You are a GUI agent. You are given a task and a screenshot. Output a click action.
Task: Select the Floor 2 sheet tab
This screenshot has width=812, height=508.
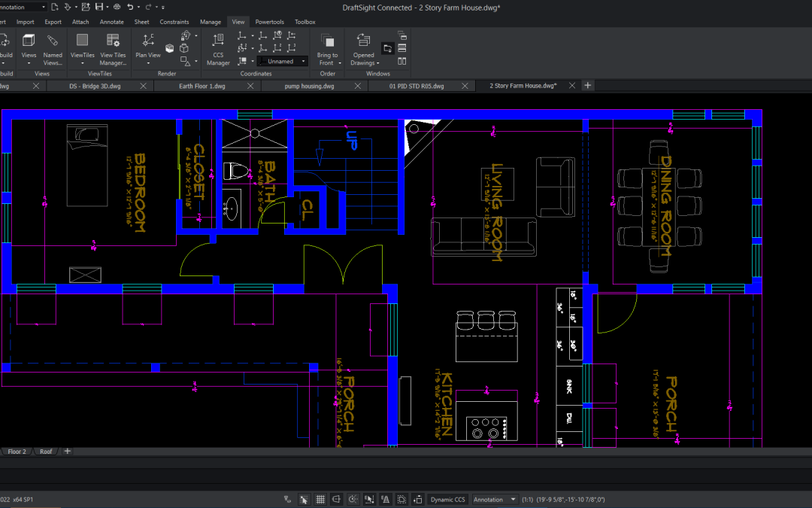click(x=17, y=452)
